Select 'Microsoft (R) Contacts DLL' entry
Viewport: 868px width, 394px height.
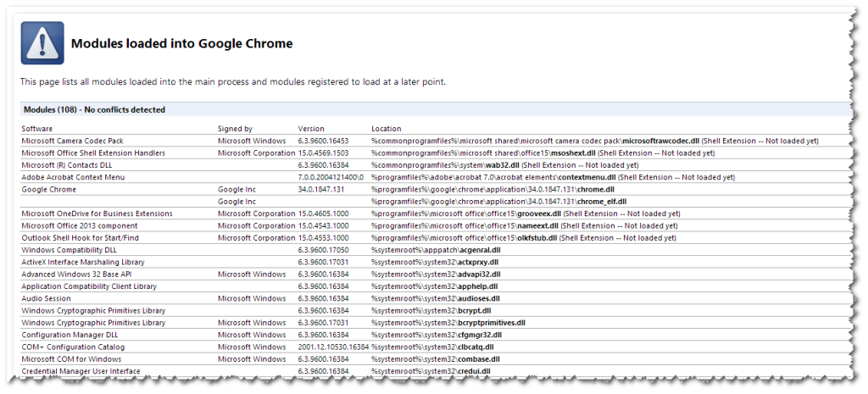[67, 165]
